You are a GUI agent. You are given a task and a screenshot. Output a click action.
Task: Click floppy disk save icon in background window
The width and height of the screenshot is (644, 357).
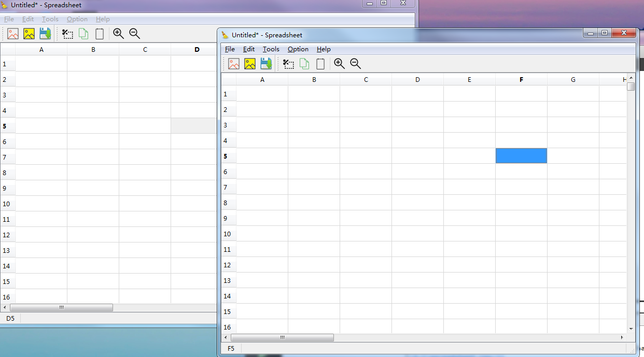tap(45, 34)
